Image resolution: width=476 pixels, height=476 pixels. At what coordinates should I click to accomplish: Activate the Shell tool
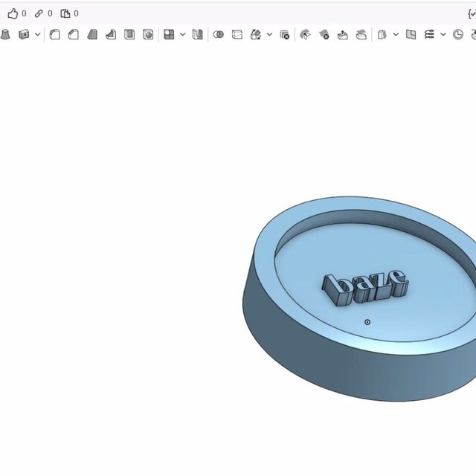click(129, 34)
